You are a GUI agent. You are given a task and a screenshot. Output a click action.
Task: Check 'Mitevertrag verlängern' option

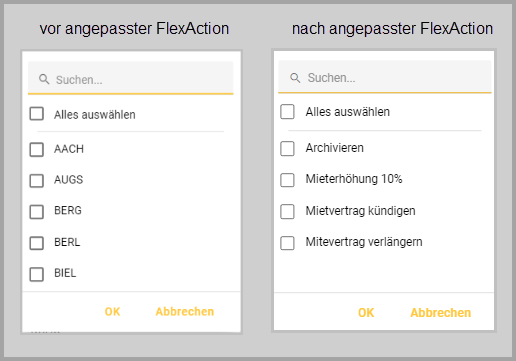(x=287, y=243)
